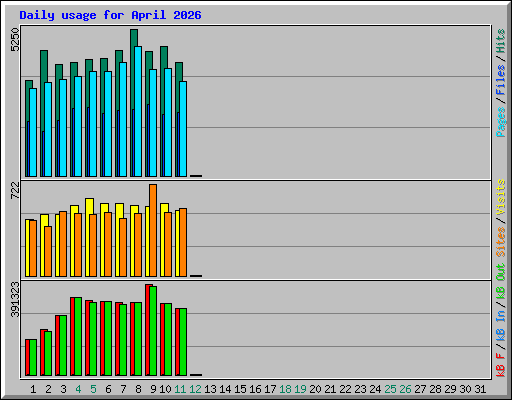Viewport: 512px width, 400px height.
Task: Click the 'Visits' legend label
Action: tap(501, 197)
